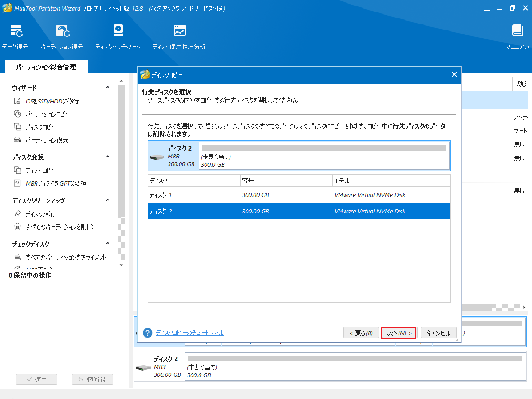
Task: Click the ディスク 2 drive icon in the bottom disk map
Action: pos(143,368)
